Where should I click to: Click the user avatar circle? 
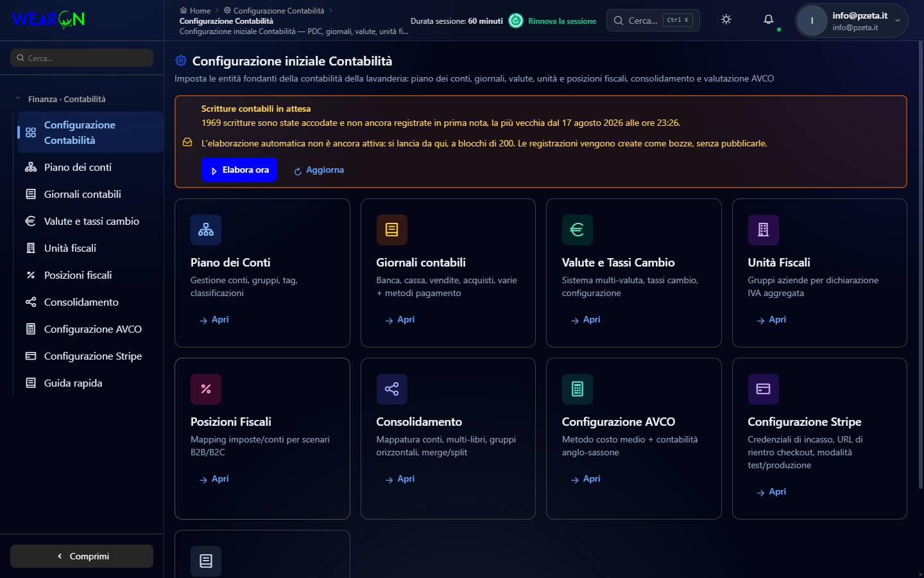[812, 21]
